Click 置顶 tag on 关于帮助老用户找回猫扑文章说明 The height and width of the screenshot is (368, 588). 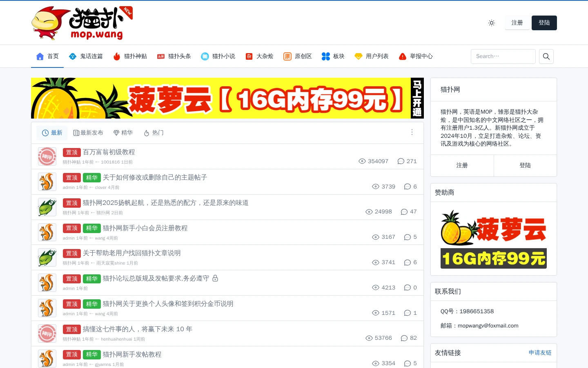(72, 254)
